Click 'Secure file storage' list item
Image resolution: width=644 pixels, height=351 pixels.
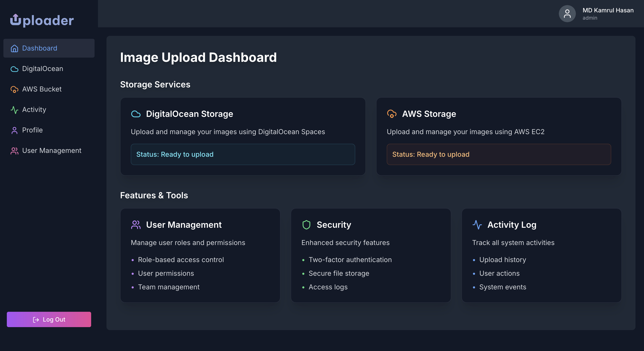pos(339,273)
